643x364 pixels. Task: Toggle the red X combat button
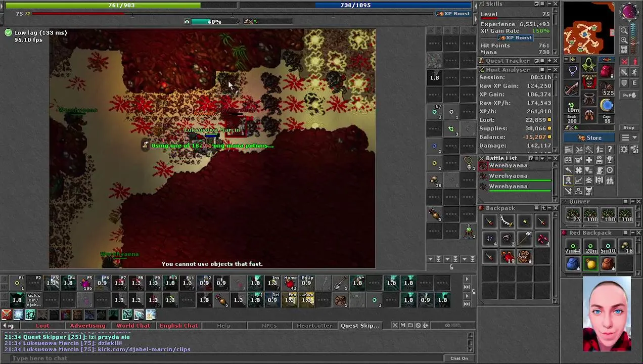[624, 61]
